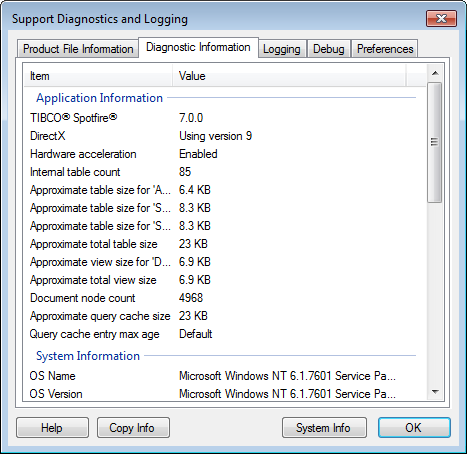The image size is (467, 454).
Task: Click the Copy Info button
Action: 133,428
